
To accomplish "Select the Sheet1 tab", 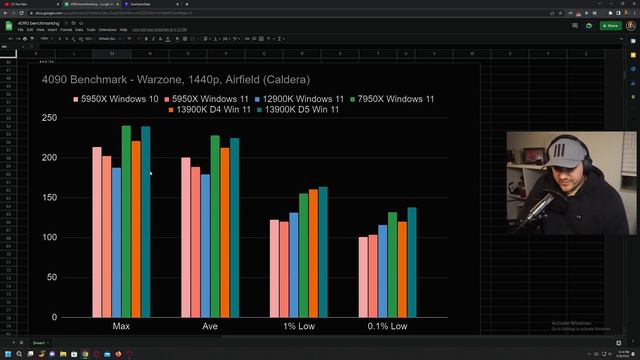I will coord(39,343).
